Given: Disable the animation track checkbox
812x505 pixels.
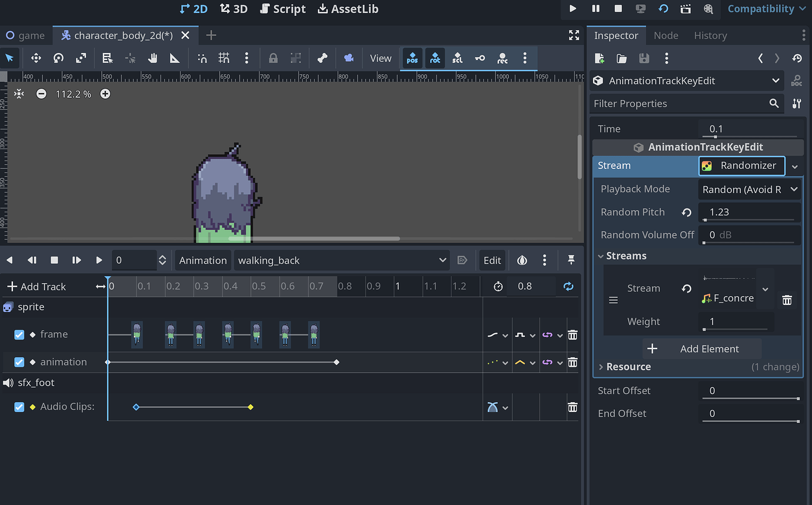Looking at the screenshot, I should click(19, 362).
